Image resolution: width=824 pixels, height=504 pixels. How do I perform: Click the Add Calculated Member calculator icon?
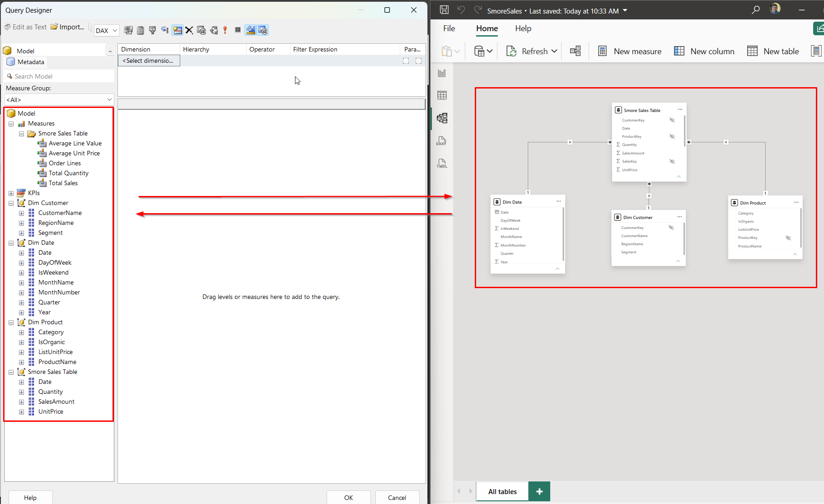pyautogui.click(x=140, y=30)
